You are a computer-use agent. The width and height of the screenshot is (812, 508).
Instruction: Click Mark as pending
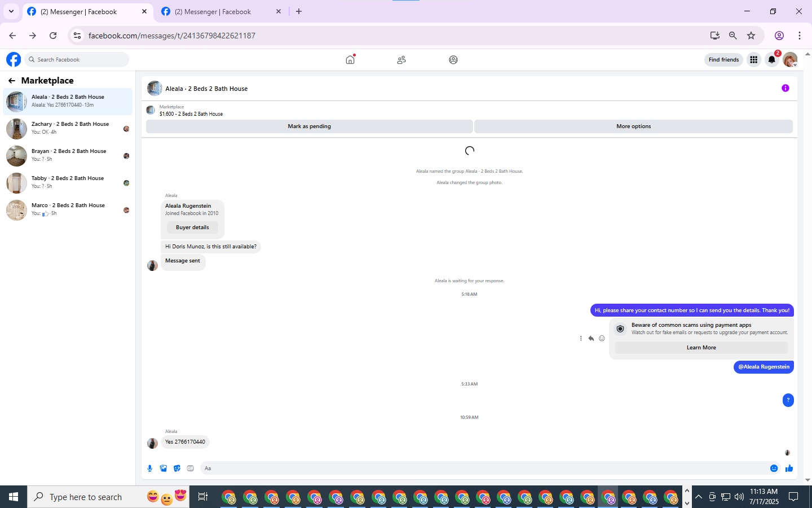(x=309, y=126)
